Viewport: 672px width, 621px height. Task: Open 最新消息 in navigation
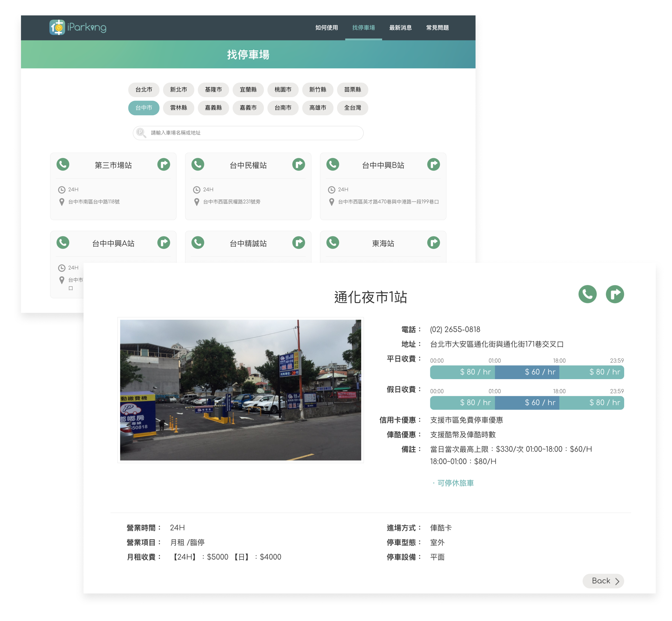tap(400, 28)
